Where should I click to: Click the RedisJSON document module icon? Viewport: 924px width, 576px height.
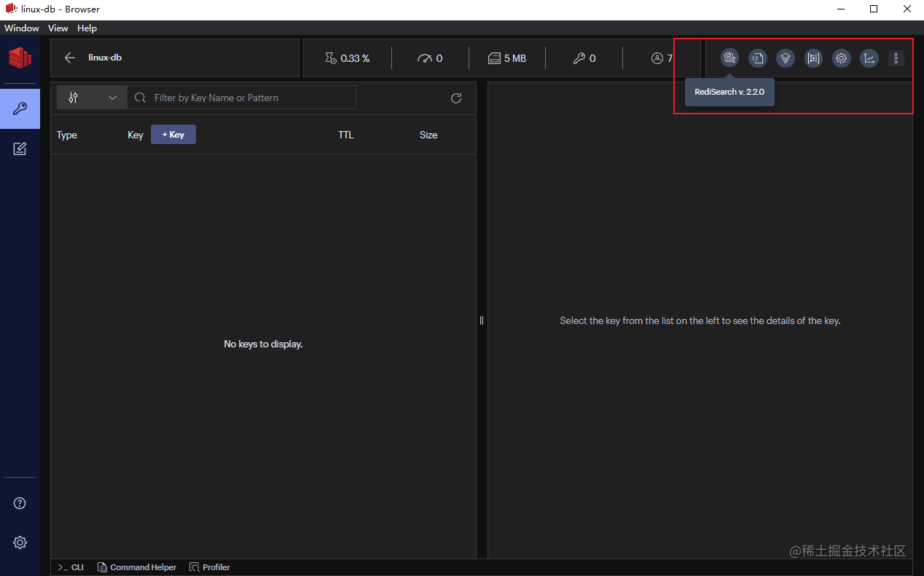point(758,58)
